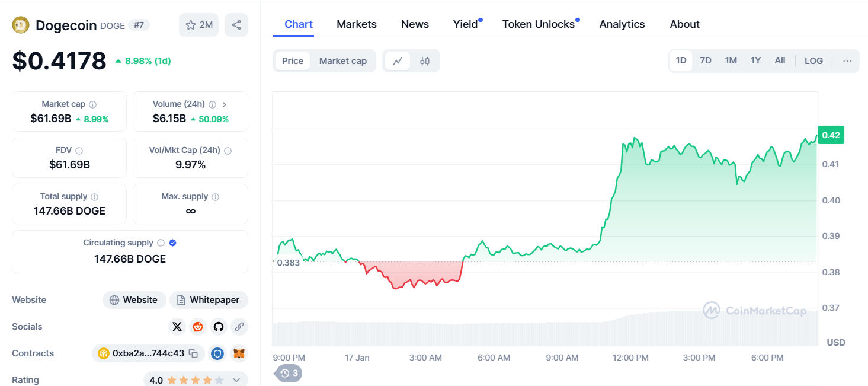Open the chart events history badge 3

pyautogui.click(x=289, y=373)
